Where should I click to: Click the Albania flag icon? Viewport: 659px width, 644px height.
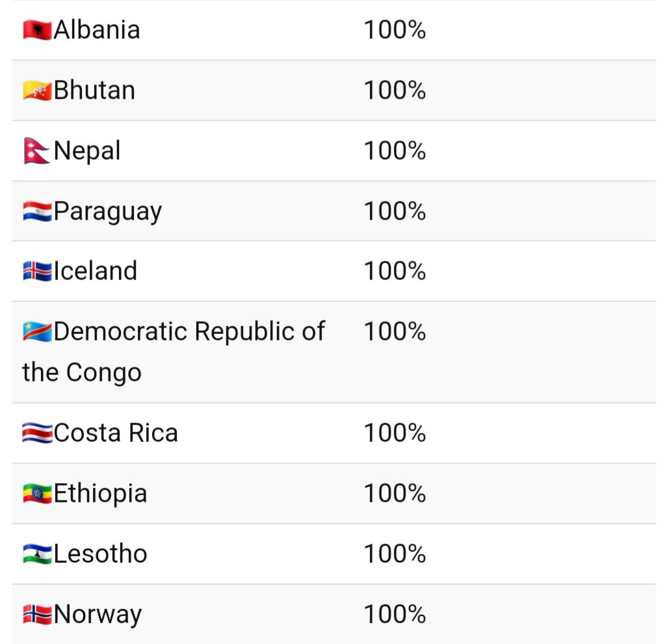37,30
